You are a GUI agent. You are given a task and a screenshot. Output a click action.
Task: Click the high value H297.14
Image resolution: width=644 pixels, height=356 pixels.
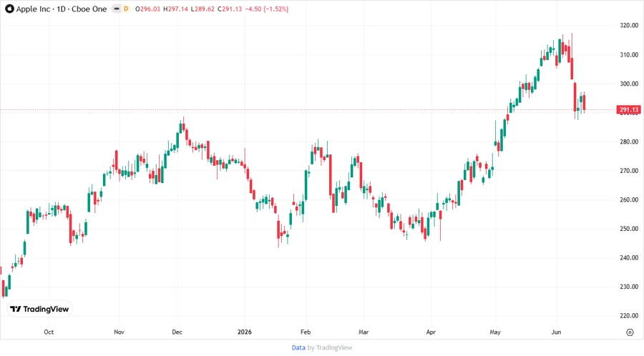175,9
